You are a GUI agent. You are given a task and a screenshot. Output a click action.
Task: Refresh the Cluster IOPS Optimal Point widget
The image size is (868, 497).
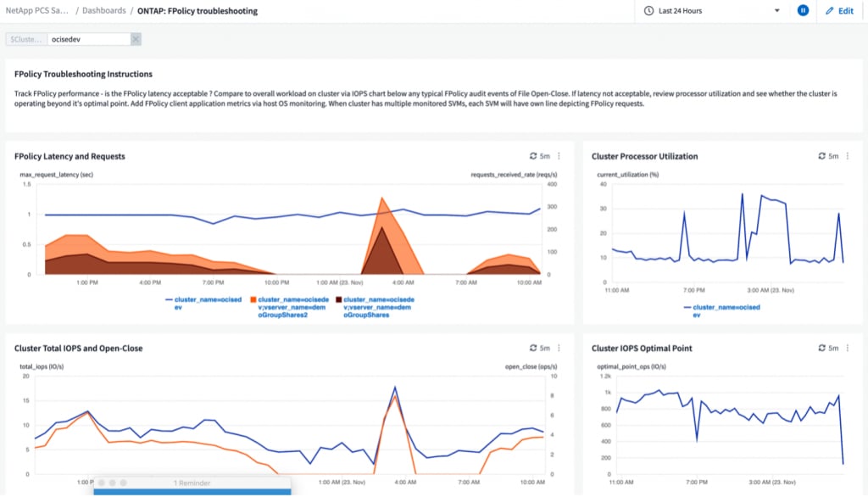822,348
